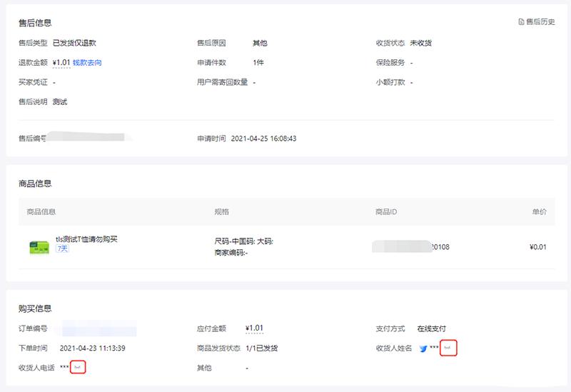571x392 pixels.
Task: Click the blue bird icon beside recipient name
Action: pyautogui.click(x=423, y=349)
